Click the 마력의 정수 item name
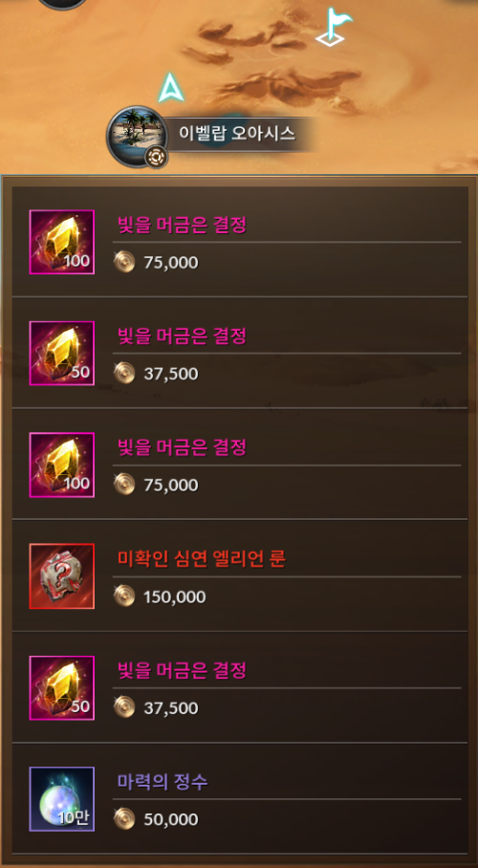 [163, 782]
